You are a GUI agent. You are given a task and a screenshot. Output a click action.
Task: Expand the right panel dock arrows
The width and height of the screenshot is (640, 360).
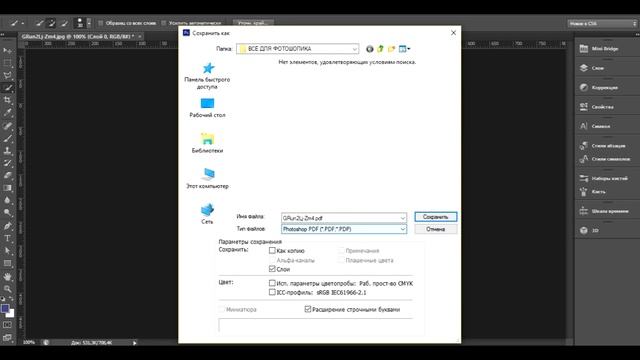pyautogui.click(x=637, y=35)
